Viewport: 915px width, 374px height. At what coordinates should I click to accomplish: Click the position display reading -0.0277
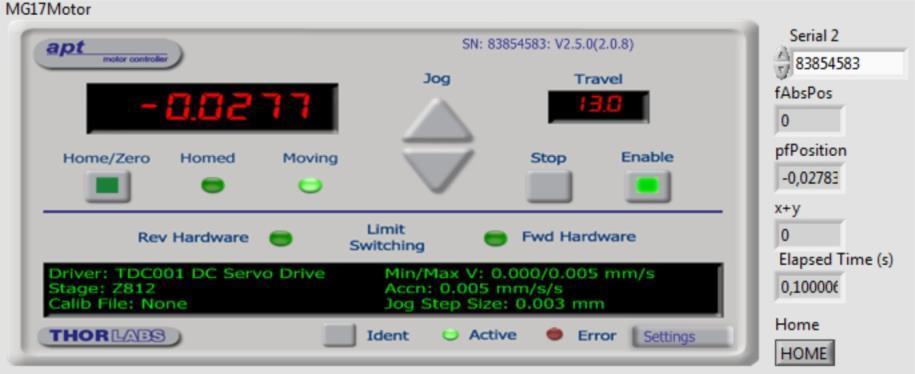(x=212, y=108)
